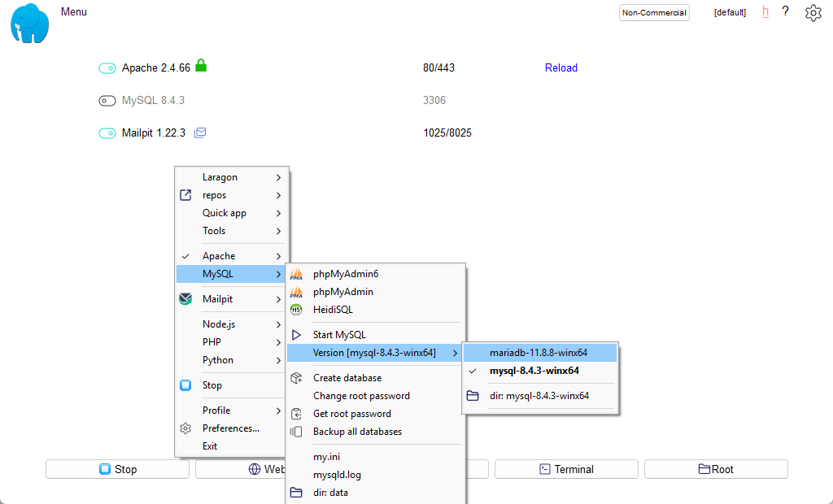Click the gear icon beside Preferences
Screen dimensions: 833x504
click(x=185, y=428)
